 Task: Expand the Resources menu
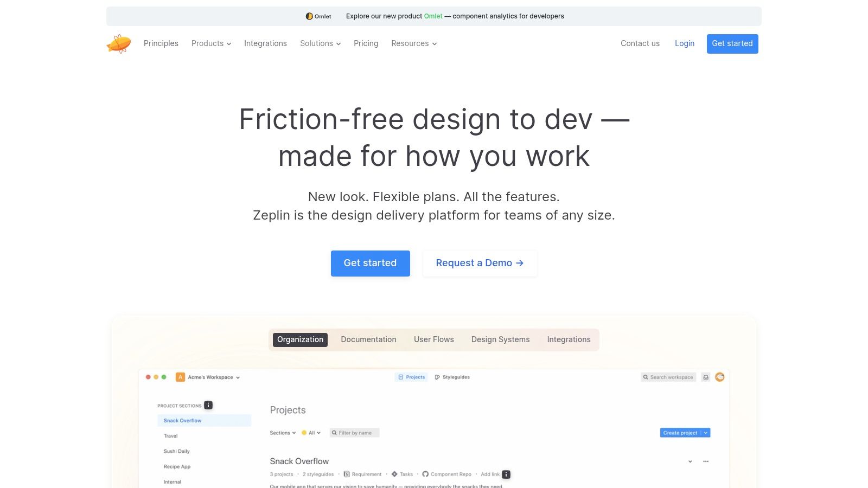pyautogui.click(x=414, y=43)
